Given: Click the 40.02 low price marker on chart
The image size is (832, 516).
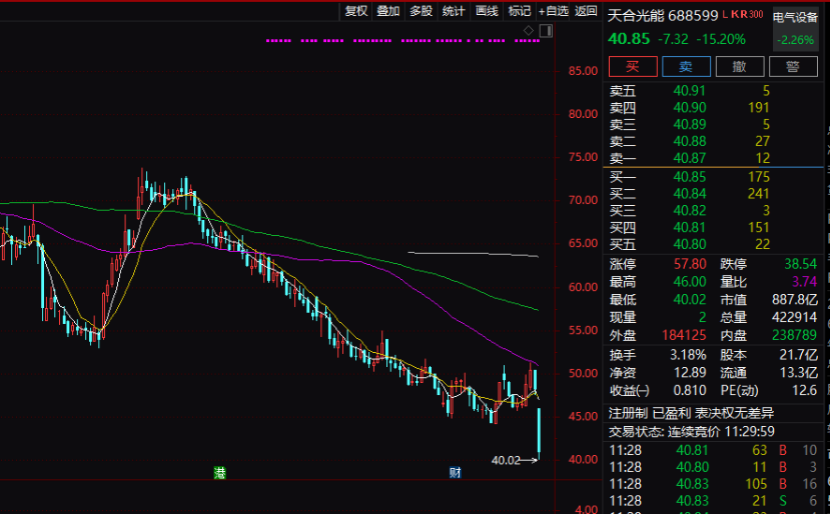Looking at the screenshot, I should (x=506, y=460).
